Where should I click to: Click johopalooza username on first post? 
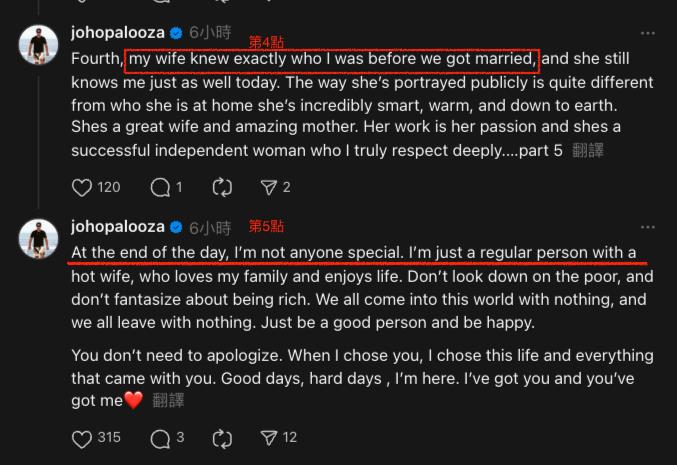(x=117, y=33)
